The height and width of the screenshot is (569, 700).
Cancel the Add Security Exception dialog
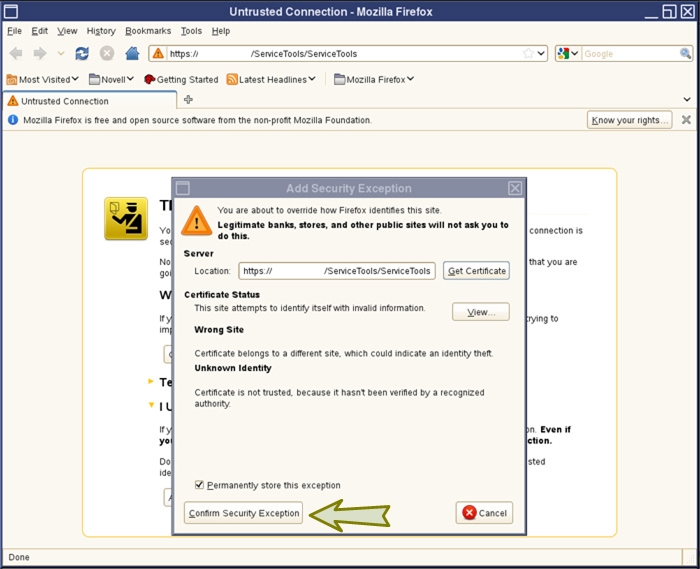tap(484, 513)
